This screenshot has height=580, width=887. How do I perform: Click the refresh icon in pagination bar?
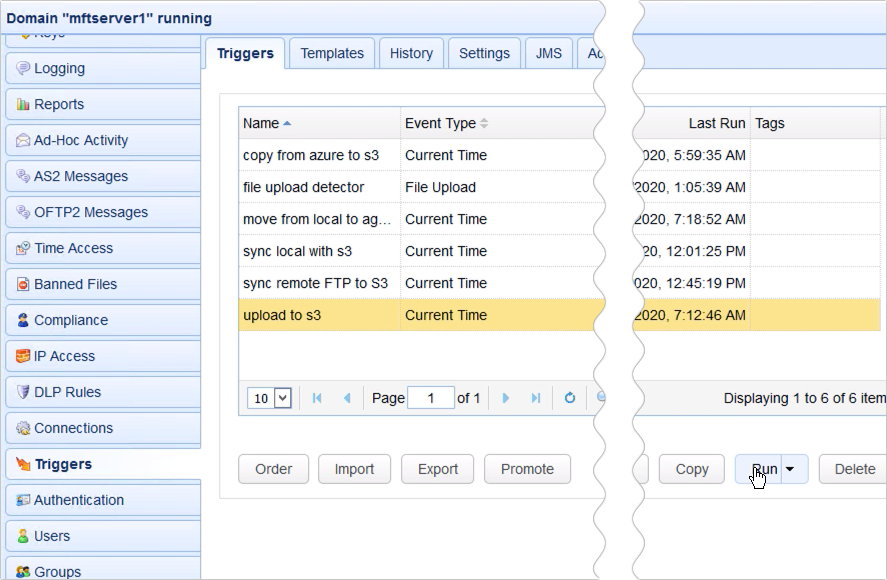[569, 398]
